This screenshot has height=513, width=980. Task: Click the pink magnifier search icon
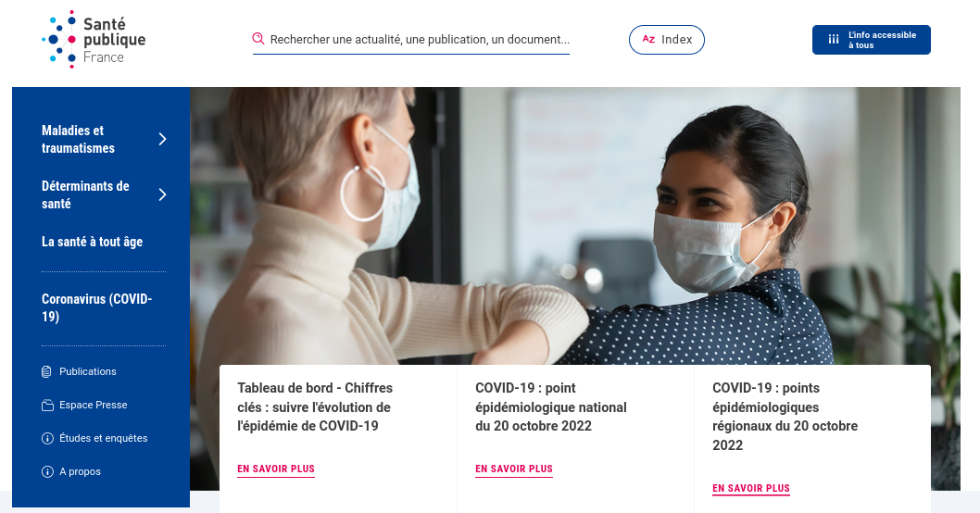[x=258, y=39]
